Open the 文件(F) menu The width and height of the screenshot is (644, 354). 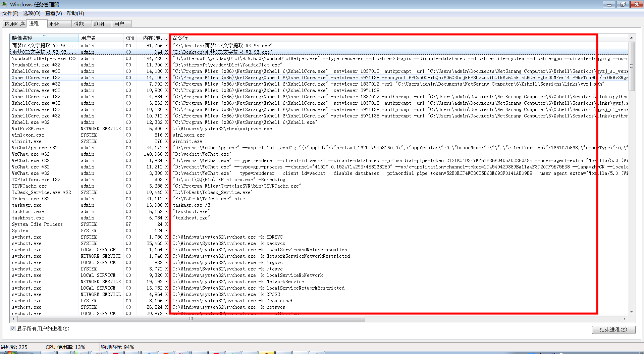click(x=10, y=13)
